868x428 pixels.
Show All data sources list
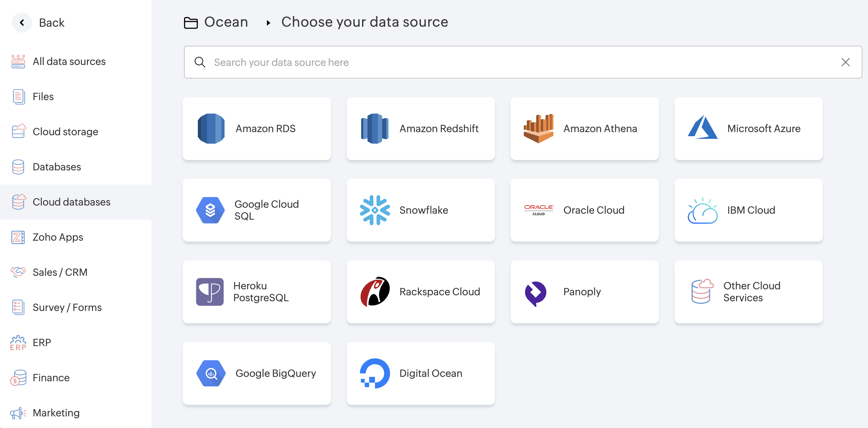point(69,61)
